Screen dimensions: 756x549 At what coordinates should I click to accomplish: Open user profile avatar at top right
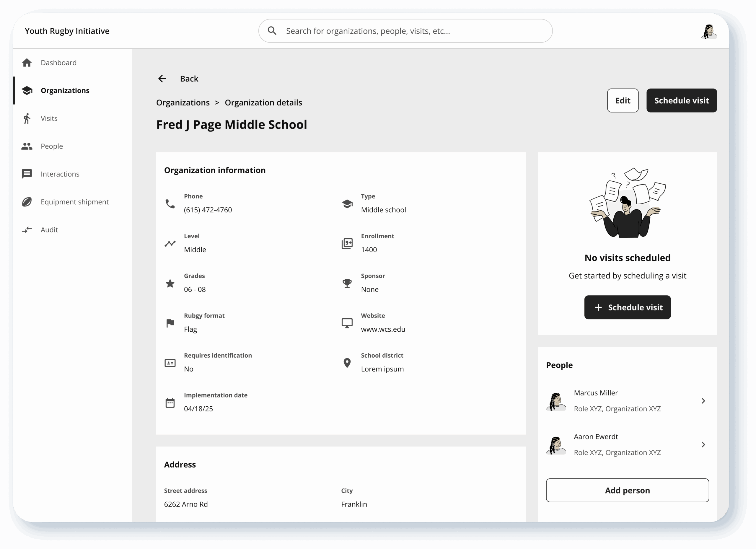(709, 32)
